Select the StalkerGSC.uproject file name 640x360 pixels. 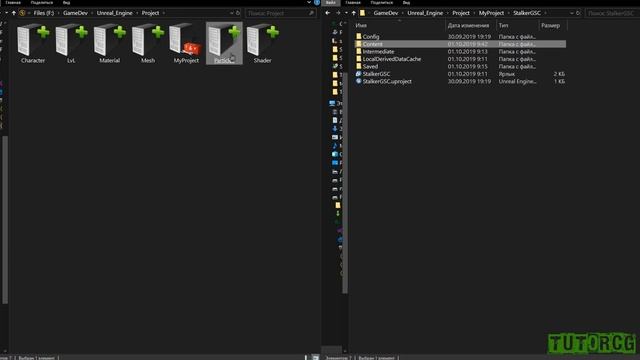387,81
